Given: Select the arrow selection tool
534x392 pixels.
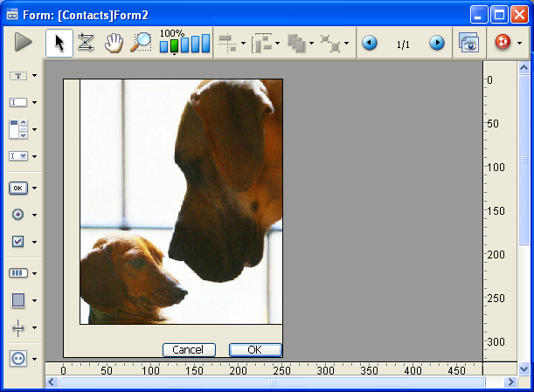Looking at the screenshot, I should click(59, 43).
